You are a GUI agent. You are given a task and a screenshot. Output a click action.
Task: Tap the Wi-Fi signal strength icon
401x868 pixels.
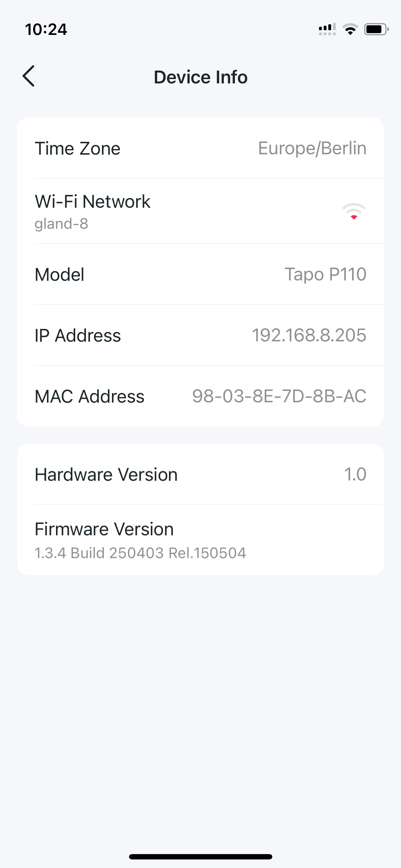coord(354,212)
